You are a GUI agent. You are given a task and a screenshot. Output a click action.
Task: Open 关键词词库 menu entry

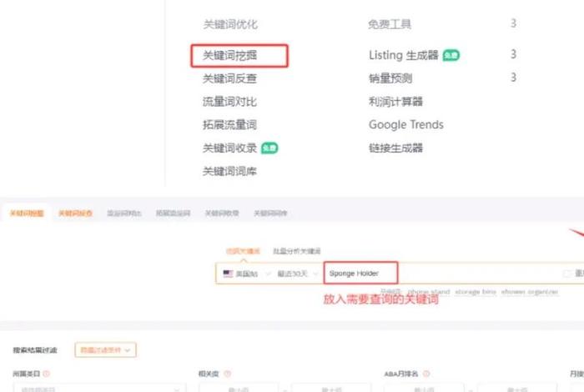229,171
